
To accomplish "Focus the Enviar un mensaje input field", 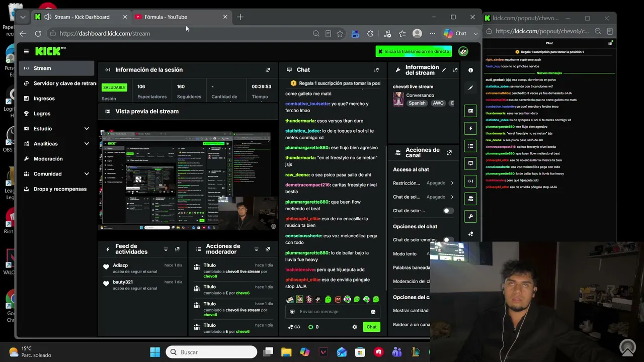I will point(332,312).
